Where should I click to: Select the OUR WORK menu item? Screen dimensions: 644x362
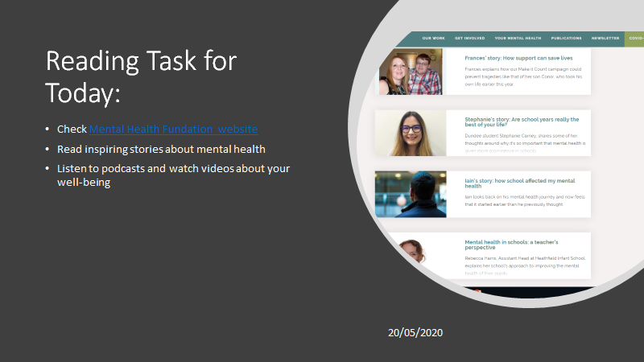(x=433, y=38)
